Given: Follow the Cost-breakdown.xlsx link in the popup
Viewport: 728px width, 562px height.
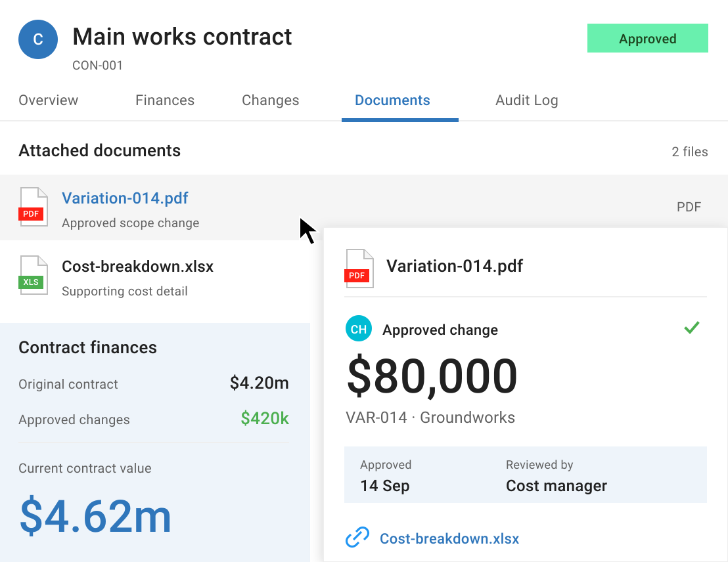Looking at the screenshot, I should point(449,538).
